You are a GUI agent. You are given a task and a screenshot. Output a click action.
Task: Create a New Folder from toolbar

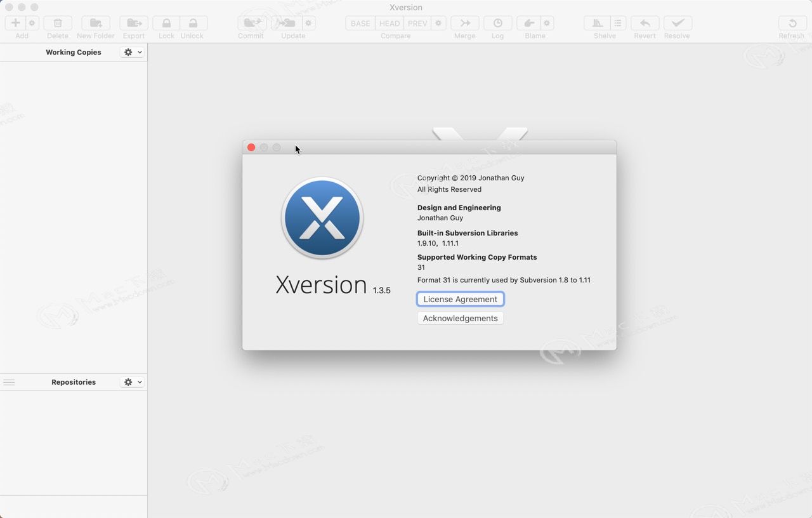[x=96, y=23]
